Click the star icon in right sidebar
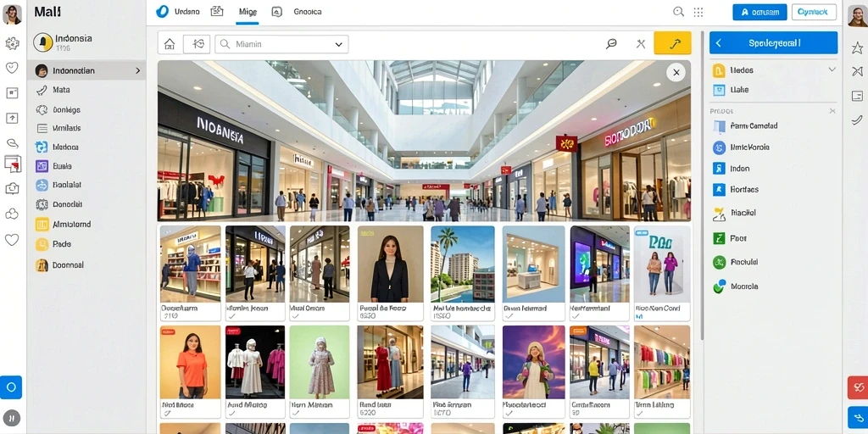The width and height of the screenshot is (868, 434). pos(857,47)
